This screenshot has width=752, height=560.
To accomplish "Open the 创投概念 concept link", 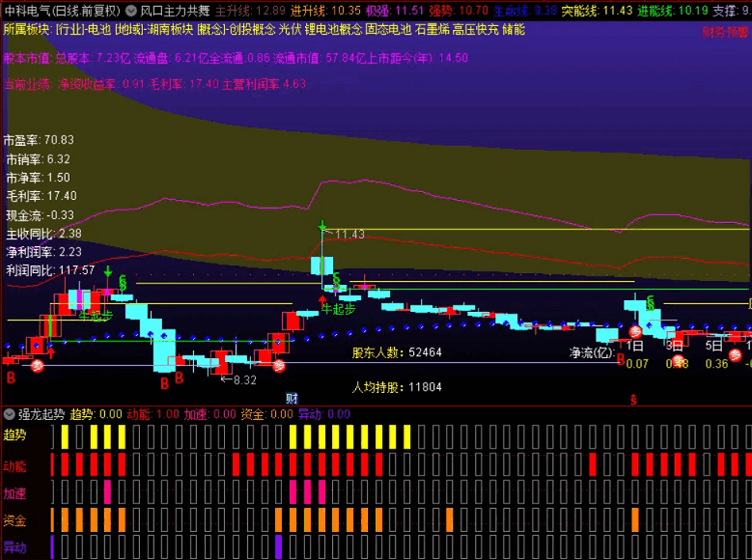I will tap(253, 30).
